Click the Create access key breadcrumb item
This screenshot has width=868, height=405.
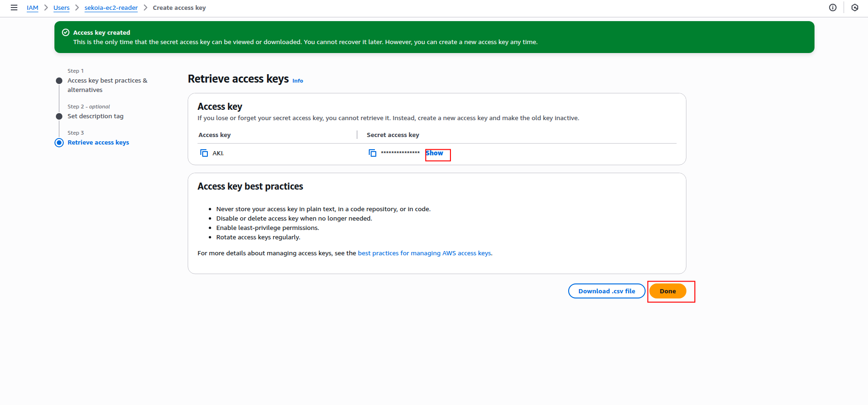pos(179,8)
